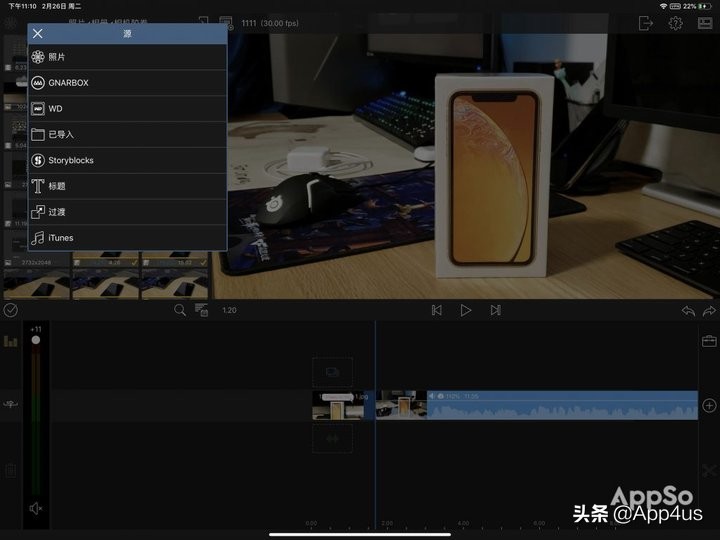Click the Photos flower icon
720x540 pixels.
coord(38,57)
